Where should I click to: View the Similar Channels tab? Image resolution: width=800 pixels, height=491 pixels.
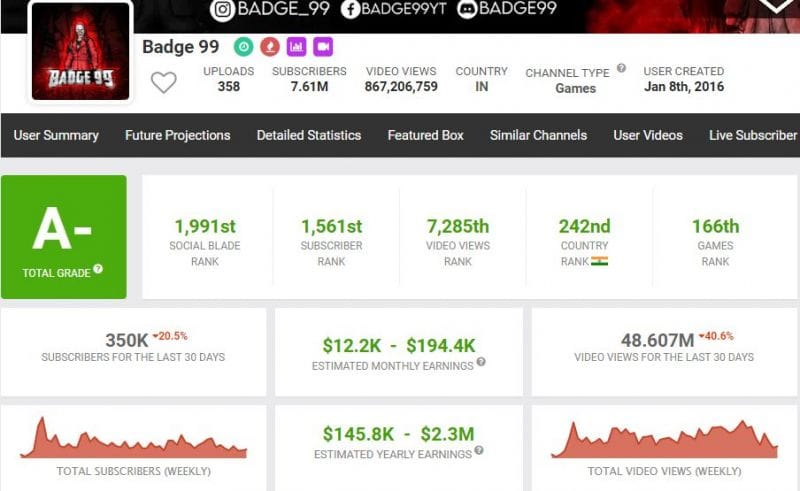(538, 135)
